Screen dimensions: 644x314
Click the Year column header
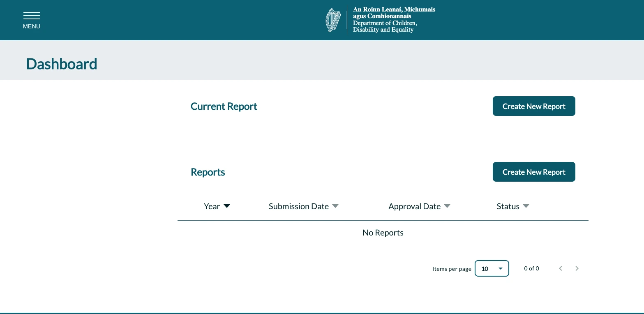click(212, 206)
